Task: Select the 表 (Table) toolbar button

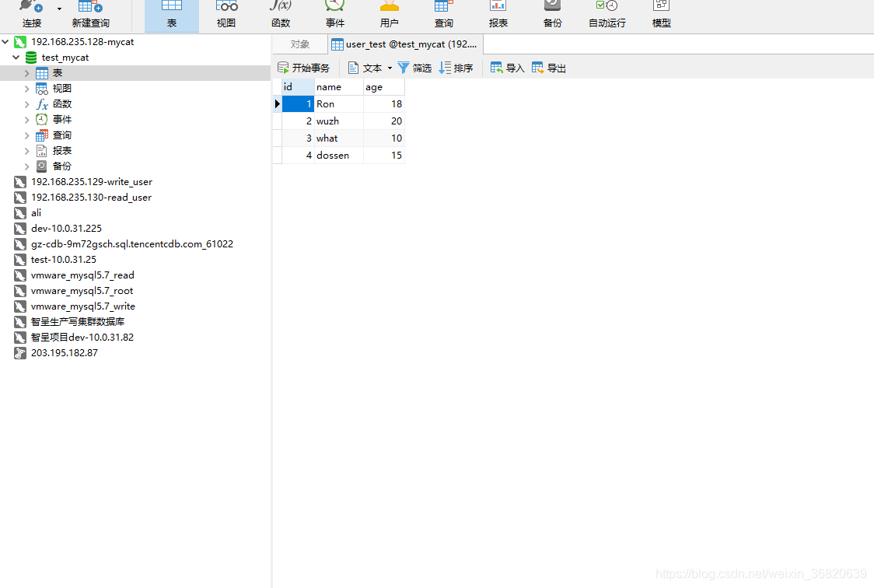Action: [172, 15]
